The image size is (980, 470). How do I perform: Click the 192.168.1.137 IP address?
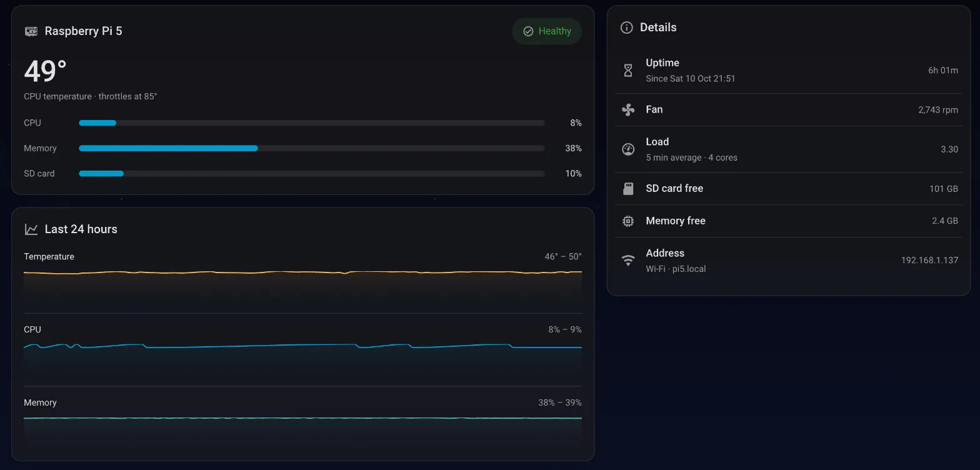click(929, 261)
